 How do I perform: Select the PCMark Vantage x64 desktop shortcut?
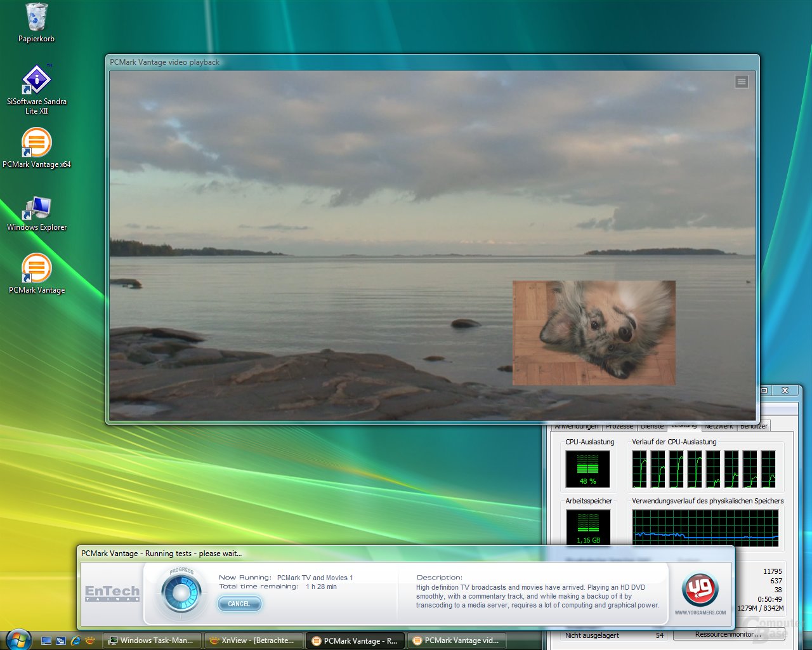[36, 148]
